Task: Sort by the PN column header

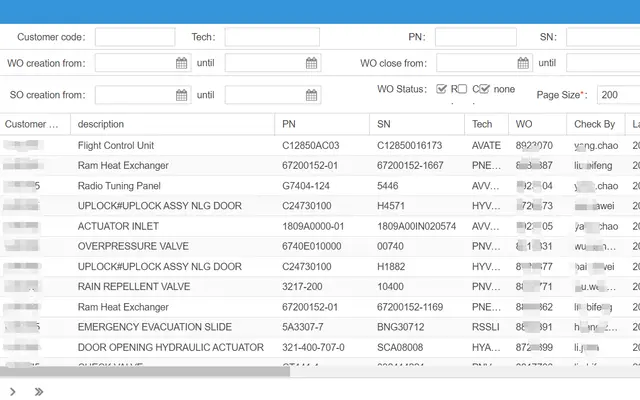Action: (322, 124)
